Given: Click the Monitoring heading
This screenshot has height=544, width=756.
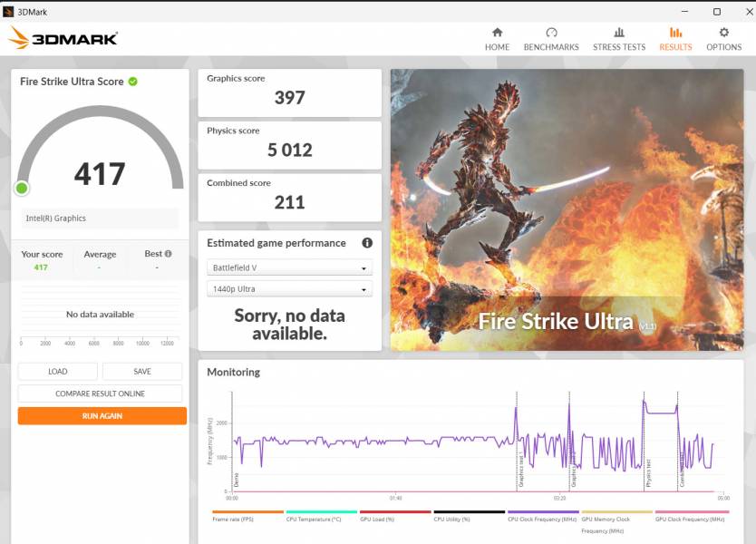Looking at the screenshot, I should click(233, 373).
